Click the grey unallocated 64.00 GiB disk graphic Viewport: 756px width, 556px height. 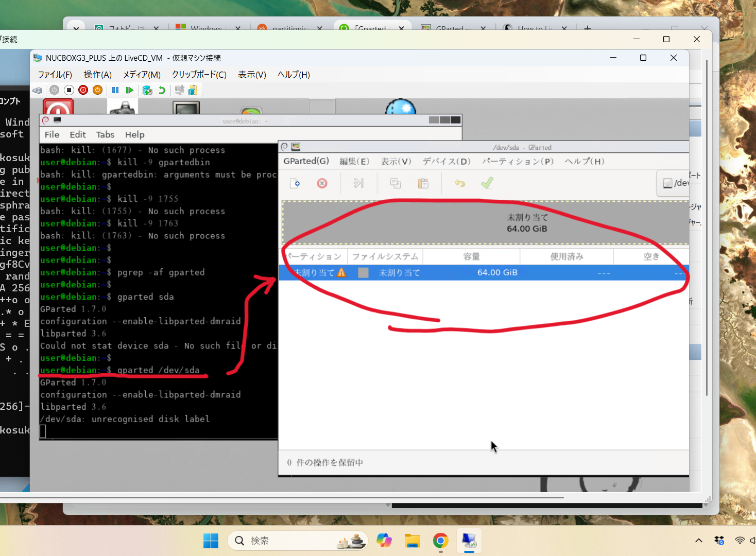click(x=485, y=222)
